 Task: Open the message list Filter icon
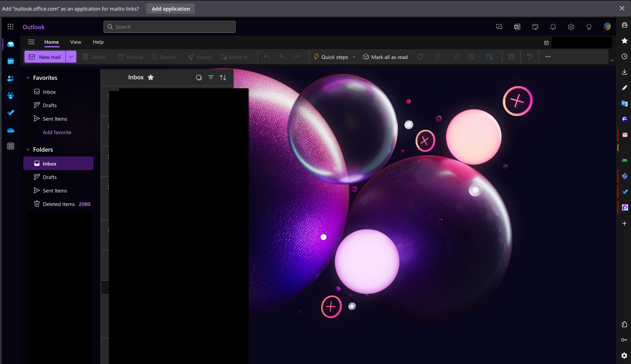click(x=211, y=77)
